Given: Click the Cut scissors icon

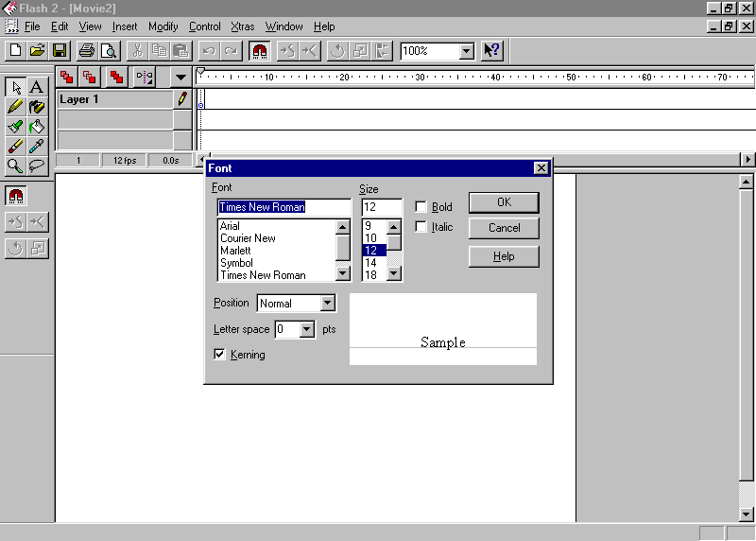Looking at the screenshot, I should tap(137, 51).
